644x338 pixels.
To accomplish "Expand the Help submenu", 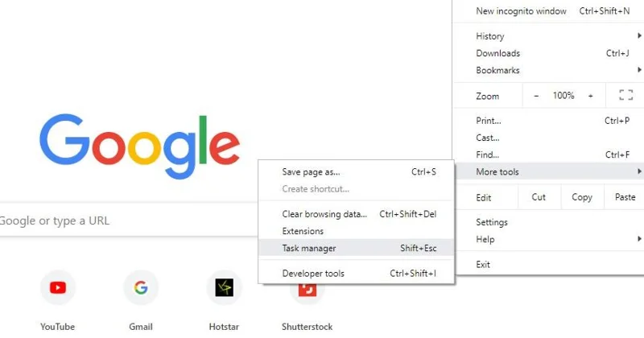I will tap(549, 239).
